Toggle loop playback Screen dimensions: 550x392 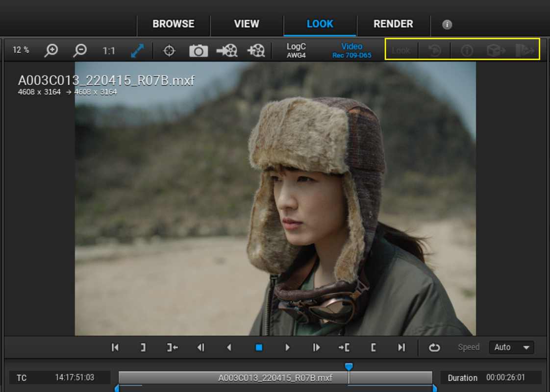point(434,347)
